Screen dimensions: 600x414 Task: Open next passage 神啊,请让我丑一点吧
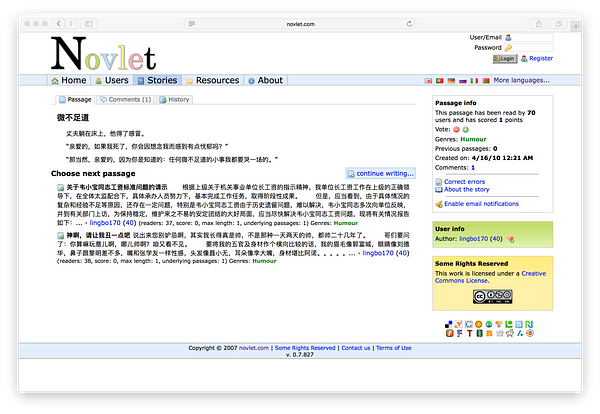coord(98,235)
